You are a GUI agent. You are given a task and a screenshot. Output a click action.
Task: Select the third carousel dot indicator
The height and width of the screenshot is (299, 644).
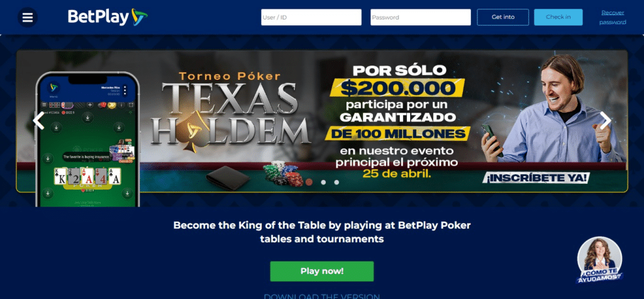(336, 182)
